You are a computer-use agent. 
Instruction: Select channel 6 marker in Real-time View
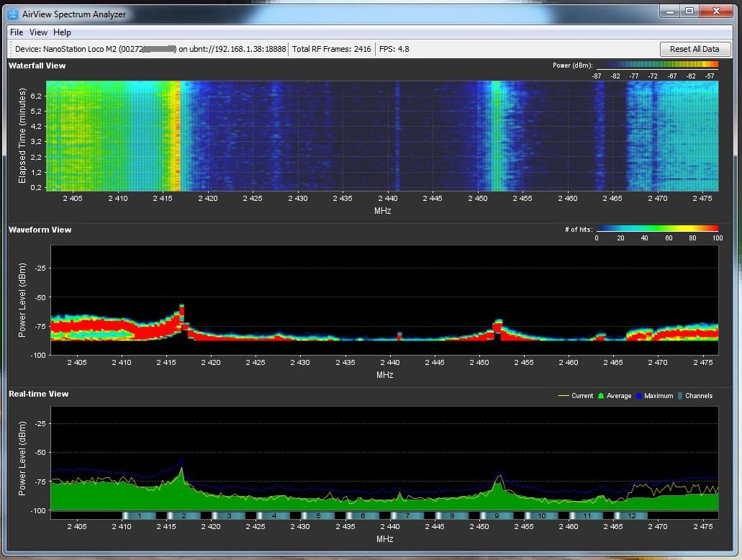click(363, 516)
